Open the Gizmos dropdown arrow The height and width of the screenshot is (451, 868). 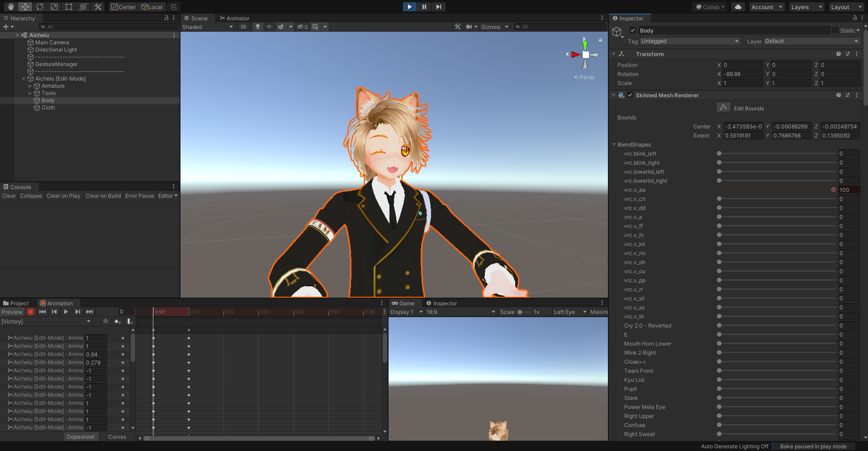click(507, 27)
